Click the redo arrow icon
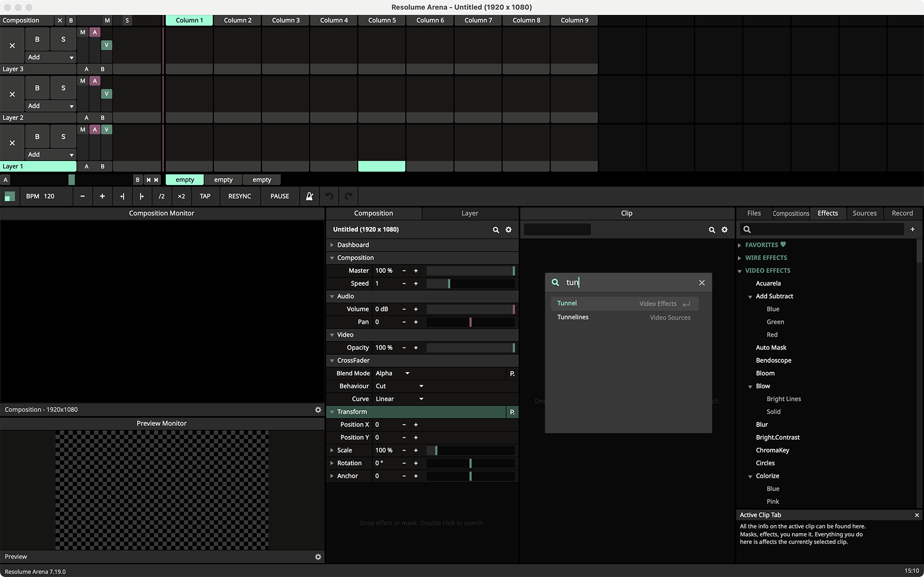 (x=349, y=196)
